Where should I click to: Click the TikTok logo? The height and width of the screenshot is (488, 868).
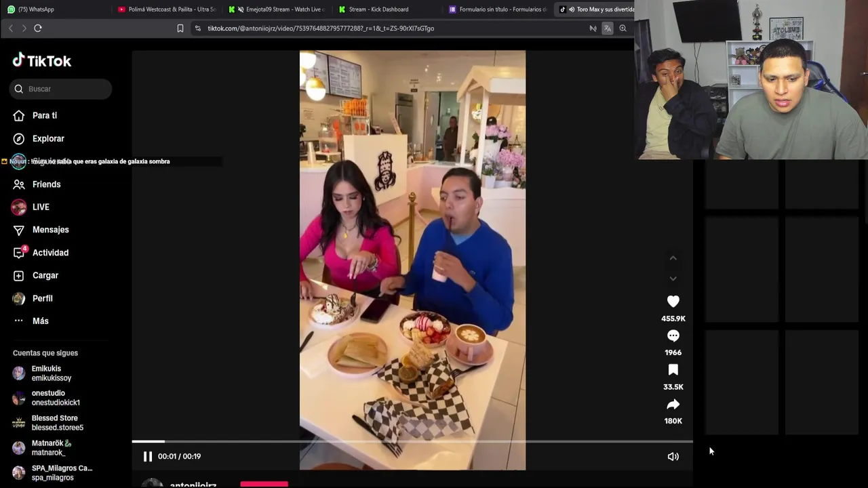coord(41,61)
